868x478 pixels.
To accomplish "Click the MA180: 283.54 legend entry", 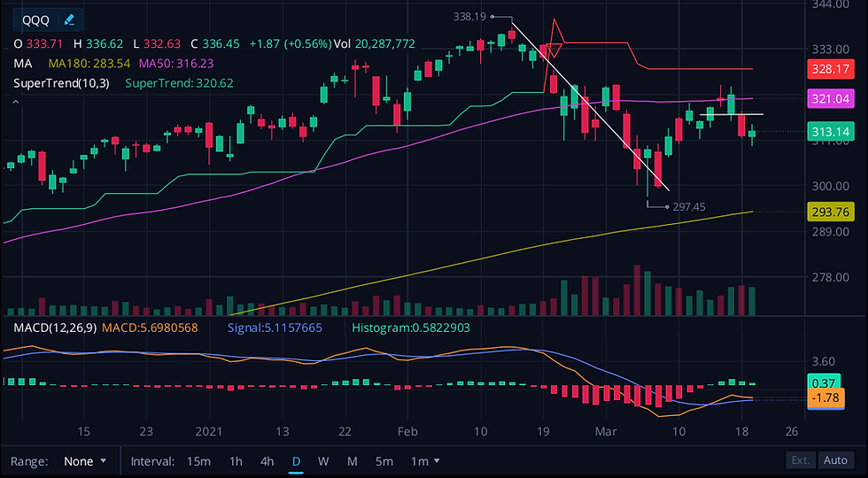I will pos(89,64).
